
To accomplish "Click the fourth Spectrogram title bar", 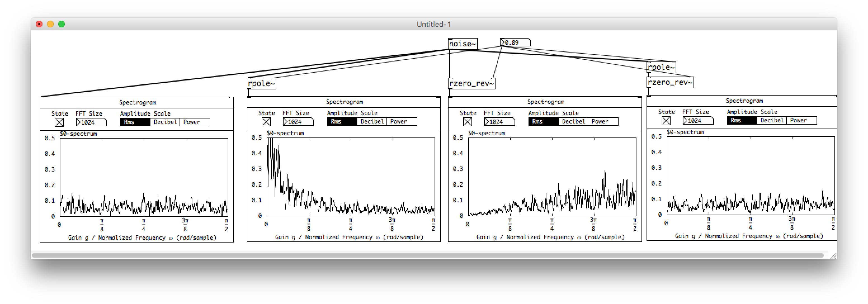I will click(x=742, y=101).
